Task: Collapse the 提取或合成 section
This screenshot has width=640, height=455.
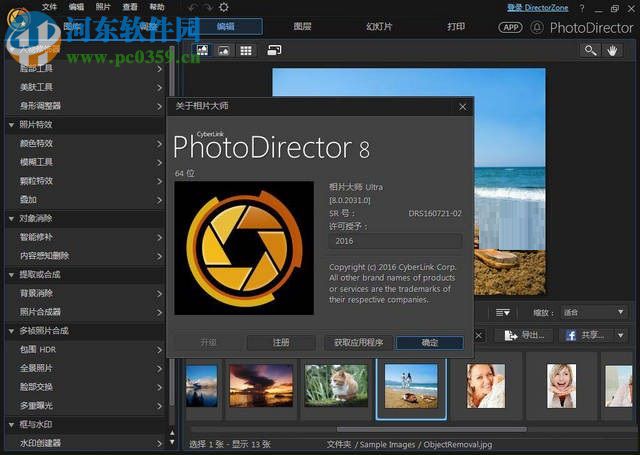Action: (x=11, y=275)
